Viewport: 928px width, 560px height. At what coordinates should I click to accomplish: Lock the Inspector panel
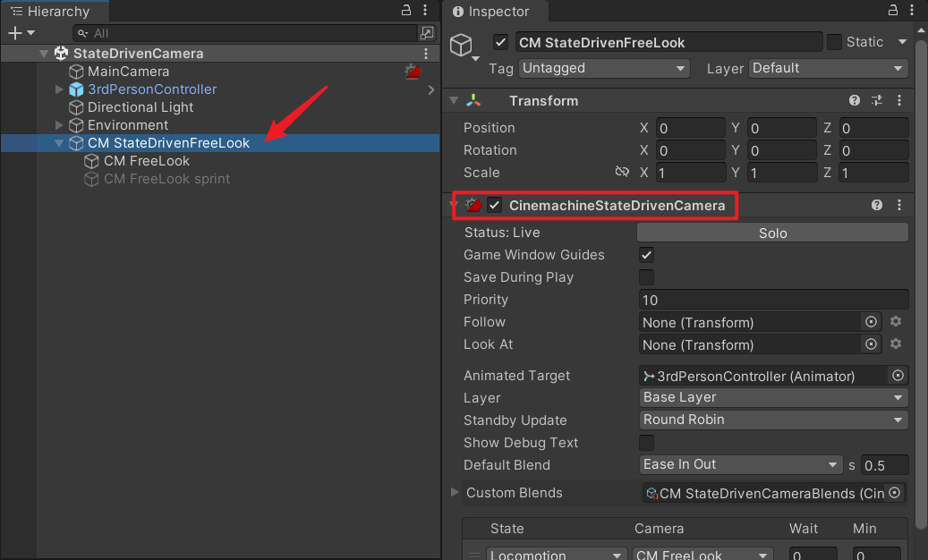(893, 10)
